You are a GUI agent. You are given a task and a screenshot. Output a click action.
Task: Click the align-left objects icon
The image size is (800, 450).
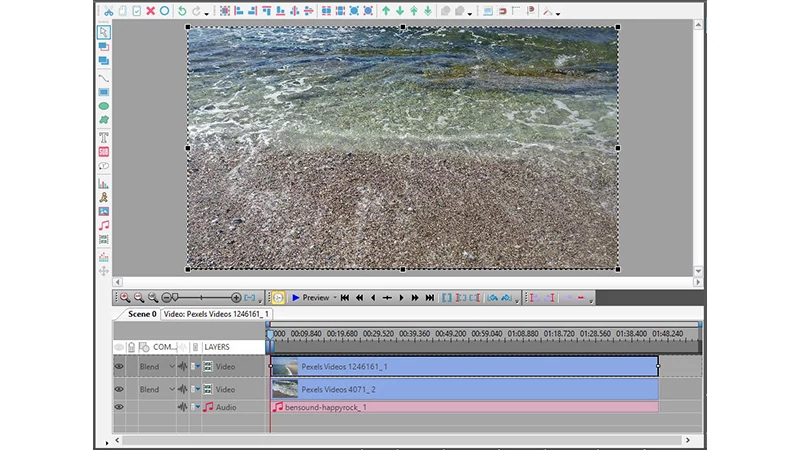(x=239, y=11)
